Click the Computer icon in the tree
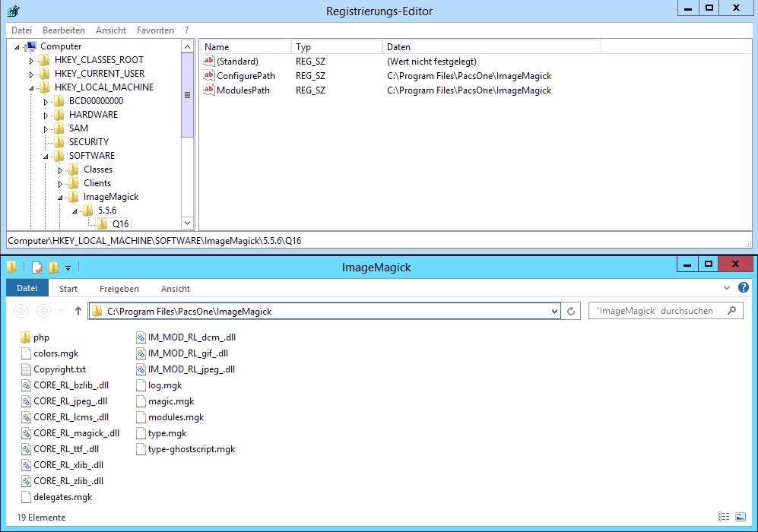 pyautogui.click(x=30, y=46)
